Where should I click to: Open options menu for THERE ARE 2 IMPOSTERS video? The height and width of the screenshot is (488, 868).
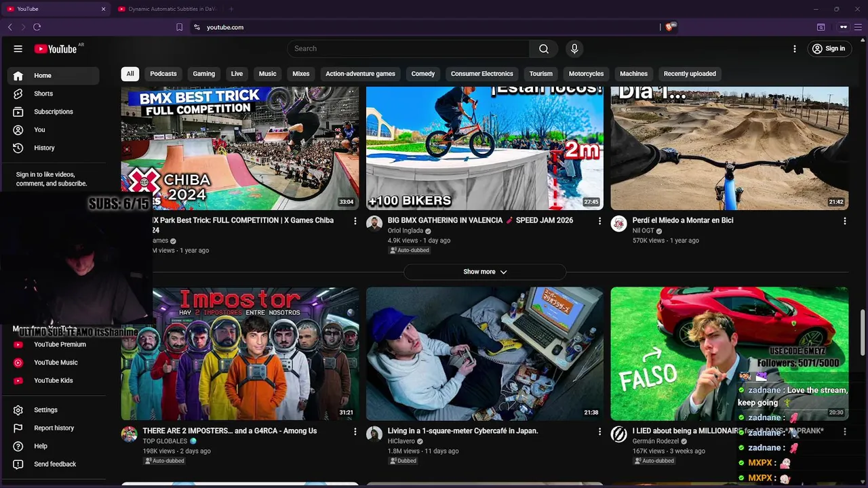pyautogui.click(x=355, y=431)
